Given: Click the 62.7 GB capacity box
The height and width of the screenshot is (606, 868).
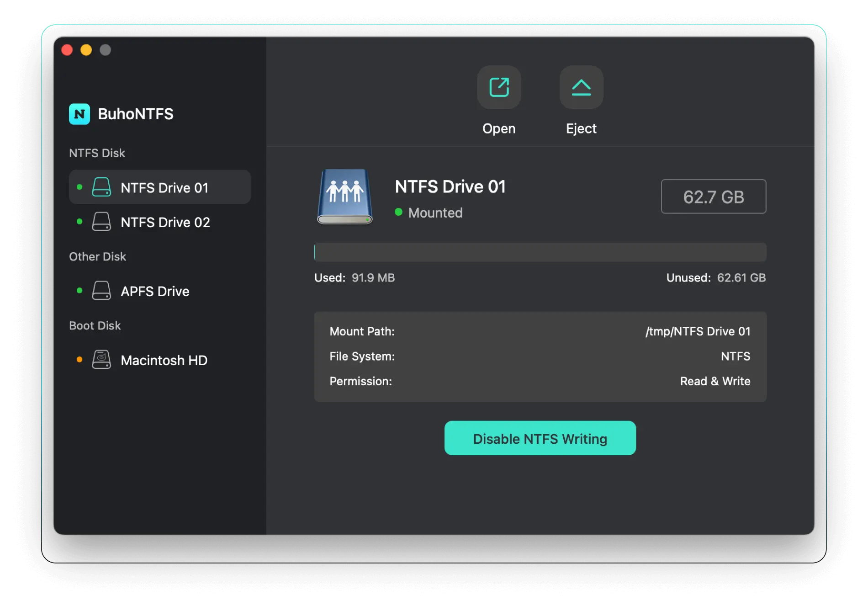Looking at the screenshot, I should (713, 197).
